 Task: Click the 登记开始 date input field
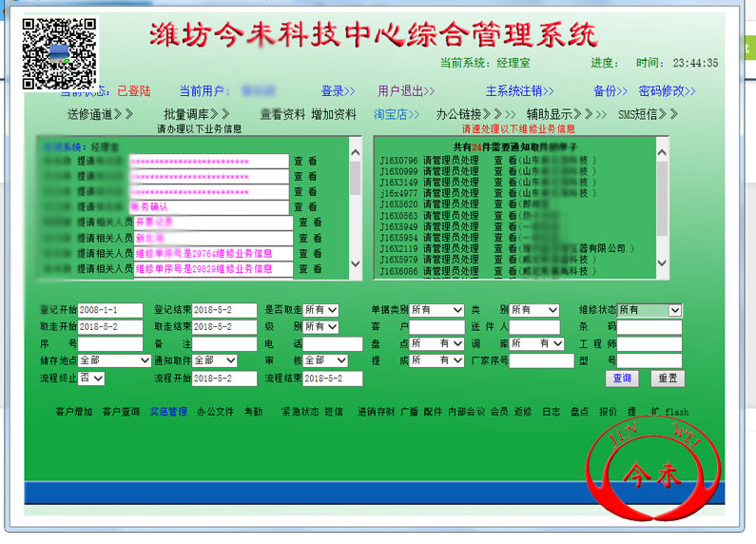(x=110, y=310)
